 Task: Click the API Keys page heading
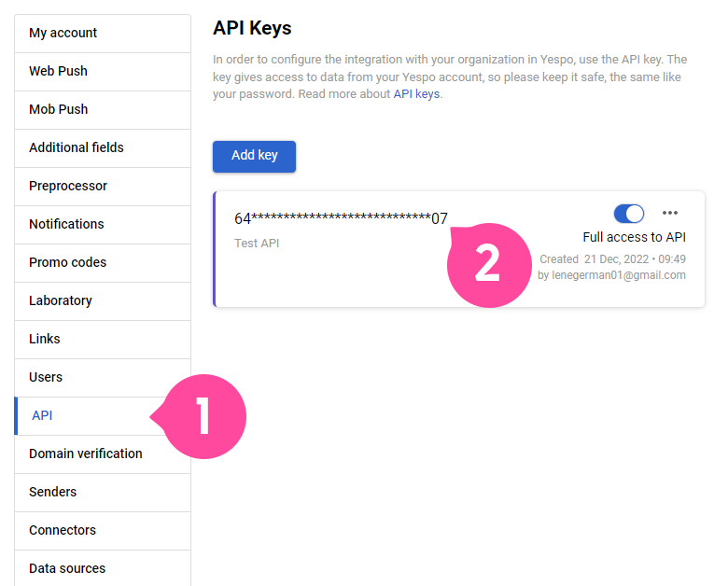(252, 28)
